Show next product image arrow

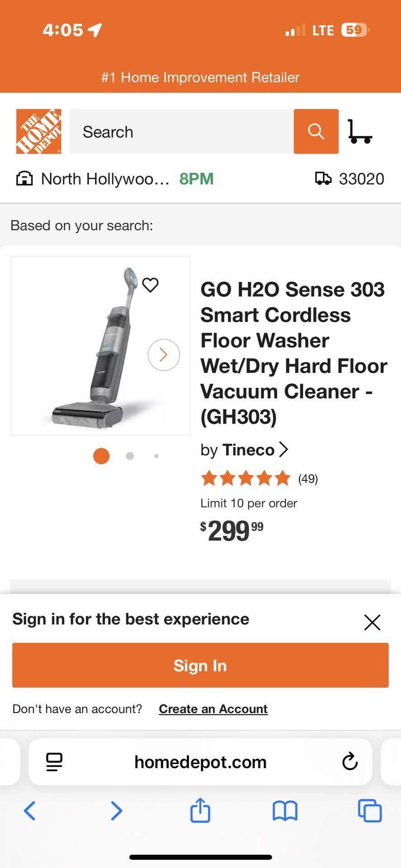(x=164, y=355)
